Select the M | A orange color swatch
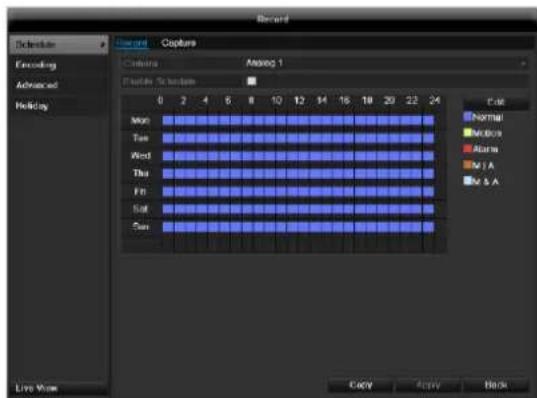Image resolution: width=537 pixels, height=398 pixels. pos(467,165)
